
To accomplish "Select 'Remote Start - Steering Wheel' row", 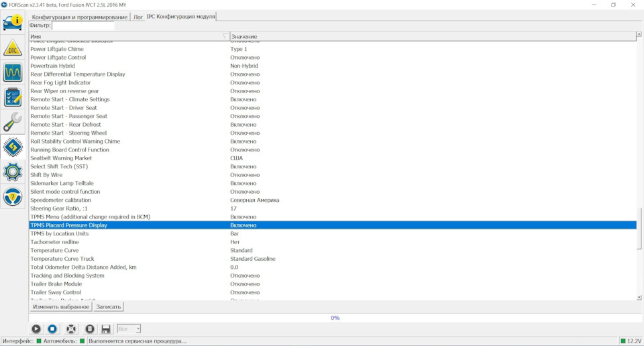I will 333,133.
